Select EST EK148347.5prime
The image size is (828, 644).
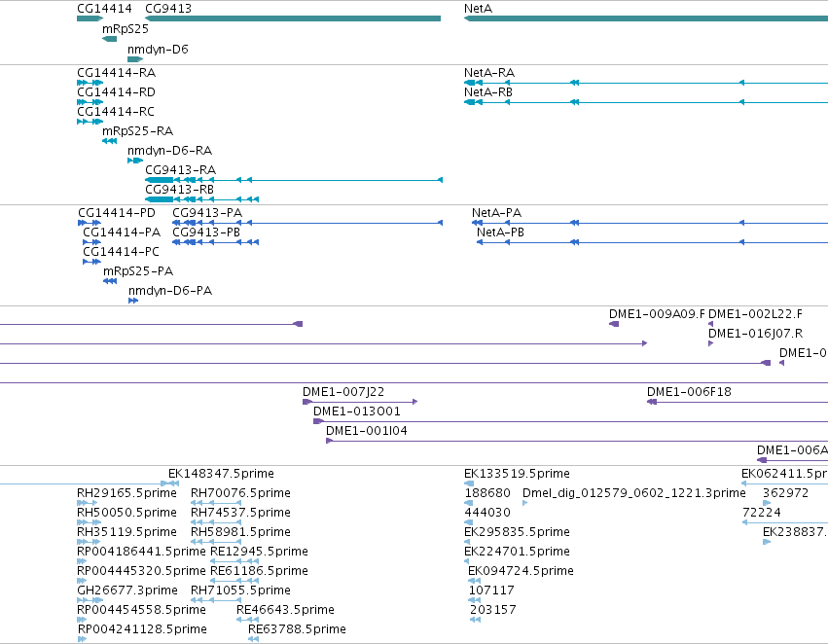(x=221, y=474)
